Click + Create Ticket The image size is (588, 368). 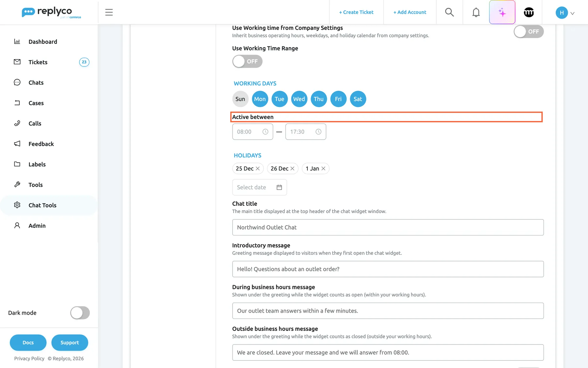click(356, 12)
